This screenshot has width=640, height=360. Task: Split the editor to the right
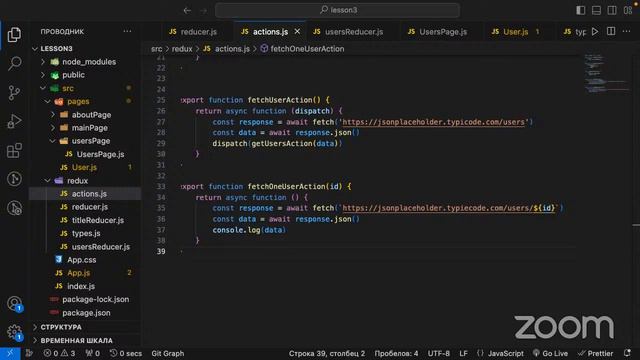click(x=611, y=31)
